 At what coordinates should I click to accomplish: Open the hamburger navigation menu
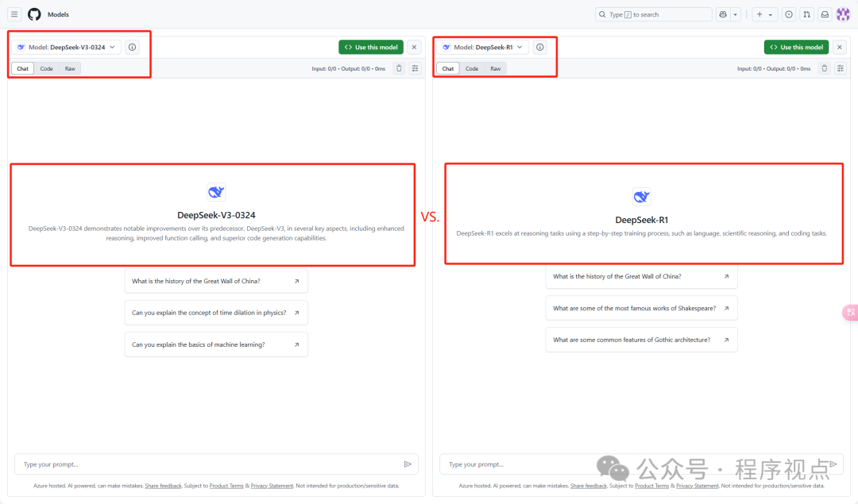tap(14, 14)
